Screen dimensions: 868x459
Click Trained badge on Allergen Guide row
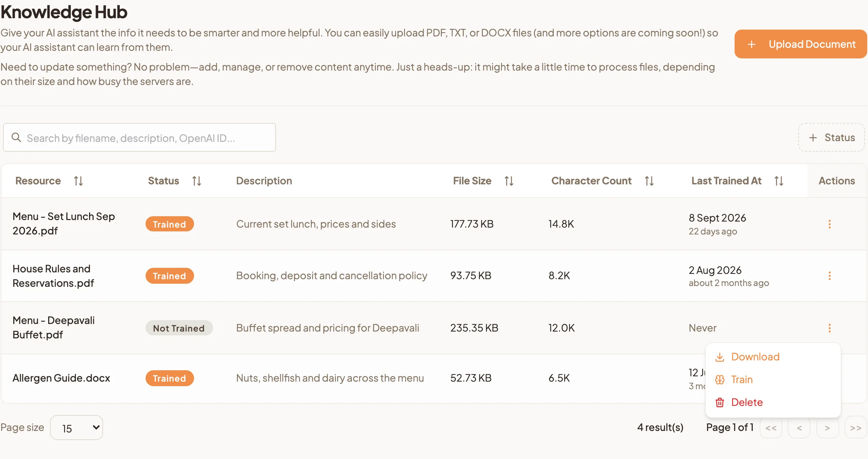[169, 378]
